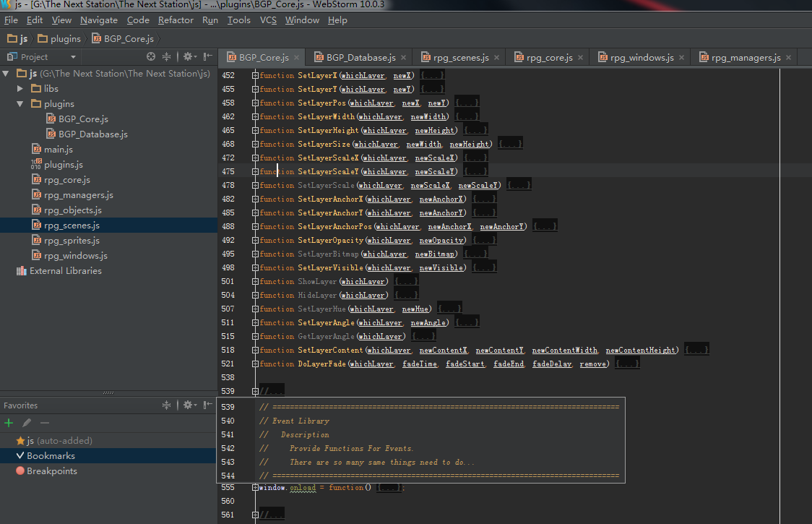Switch to the BGP_Database.js tab
Image resolution: width=812 pixels, height=524 pixels.
pos(361,58)
